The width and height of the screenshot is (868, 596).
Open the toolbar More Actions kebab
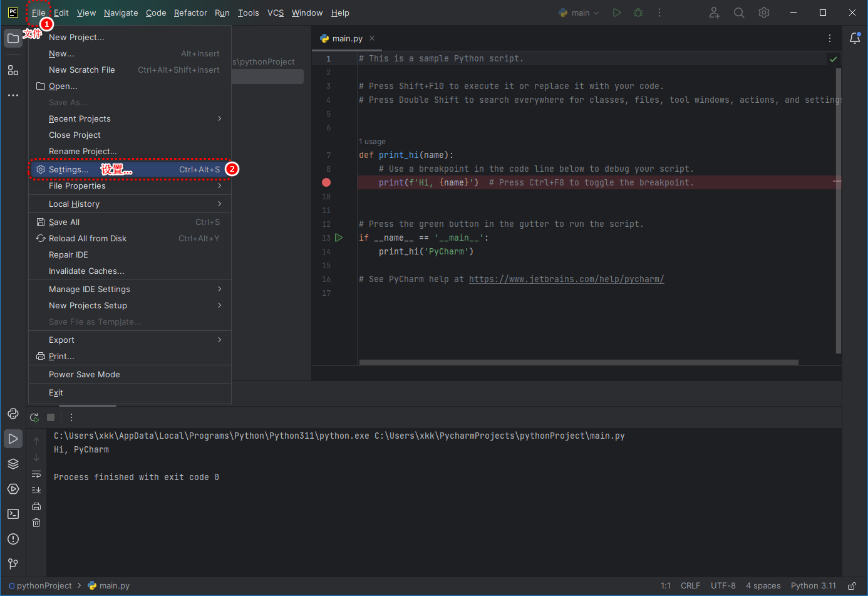click(x=659, y=13)
